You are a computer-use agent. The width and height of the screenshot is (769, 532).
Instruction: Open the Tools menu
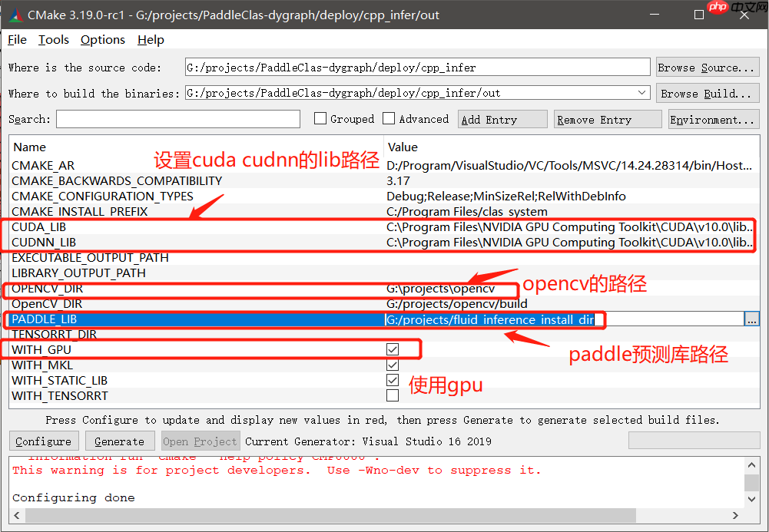click(x=53, y=39)
